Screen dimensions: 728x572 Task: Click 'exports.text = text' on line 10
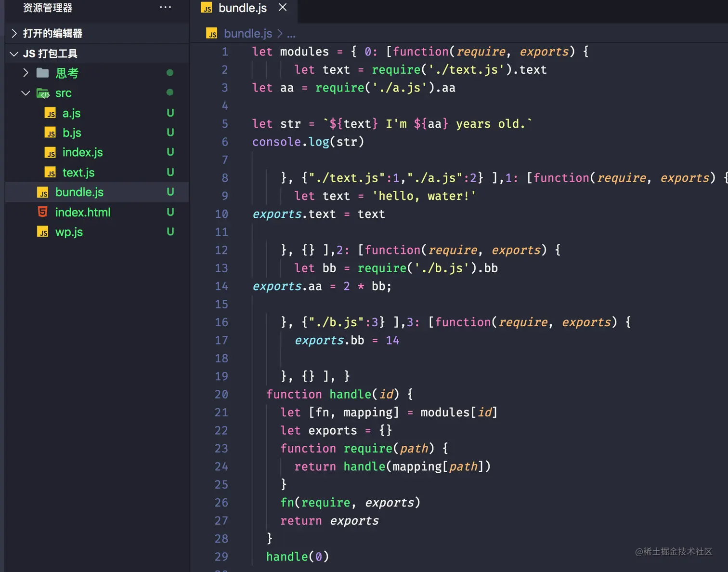tap(319, 214)
